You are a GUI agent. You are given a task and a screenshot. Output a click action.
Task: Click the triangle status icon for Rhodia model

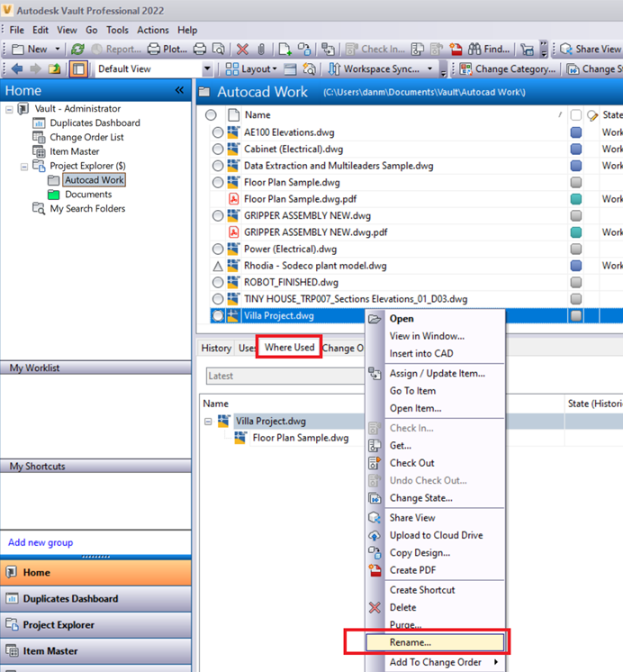tap(218, 266)
